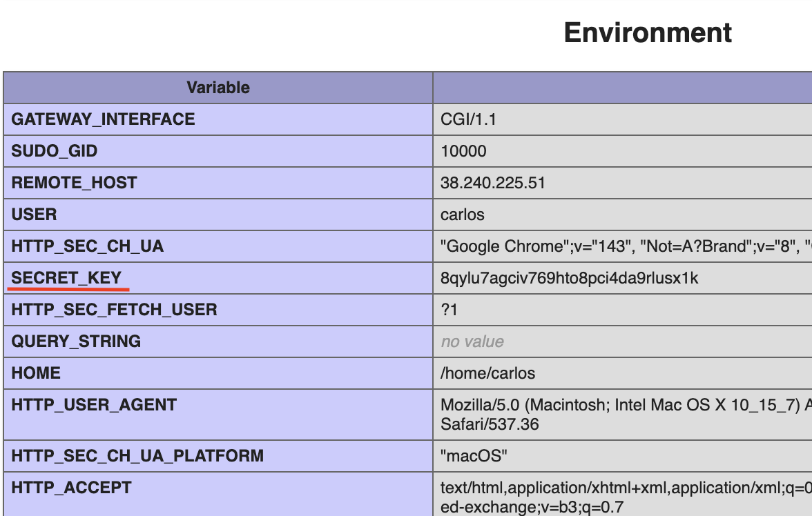Select the REMOTE_HOST variable name

[x=75, y=183]
